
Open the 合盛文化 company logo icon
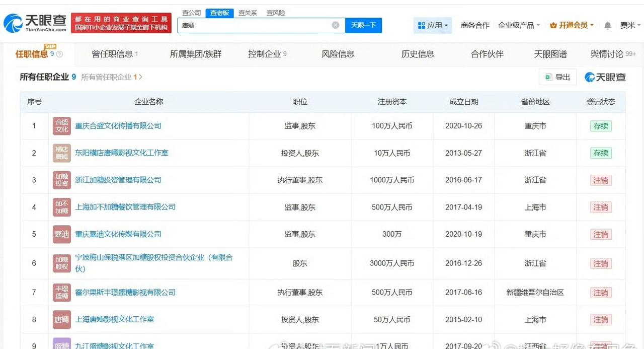tap(62, 126)
